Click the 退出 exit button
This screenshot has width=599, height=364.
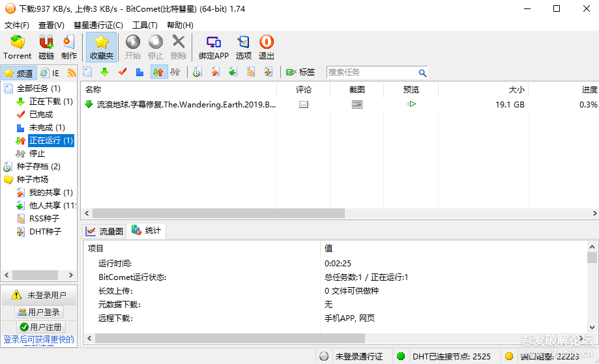[267, 48]
